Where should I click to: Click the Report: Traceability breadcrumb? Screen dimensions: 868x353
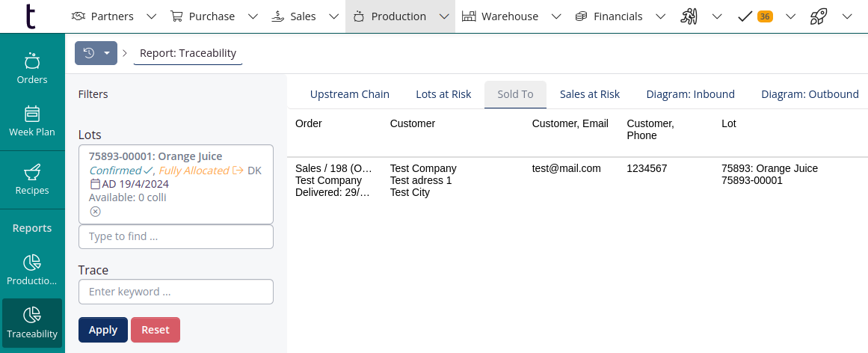click(188, 53)
